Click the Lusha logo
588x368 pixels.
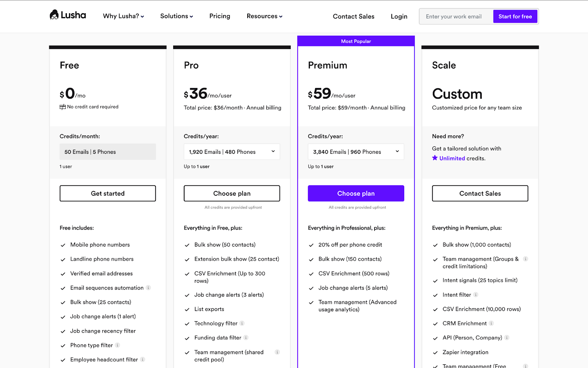[x=68, y=15]
